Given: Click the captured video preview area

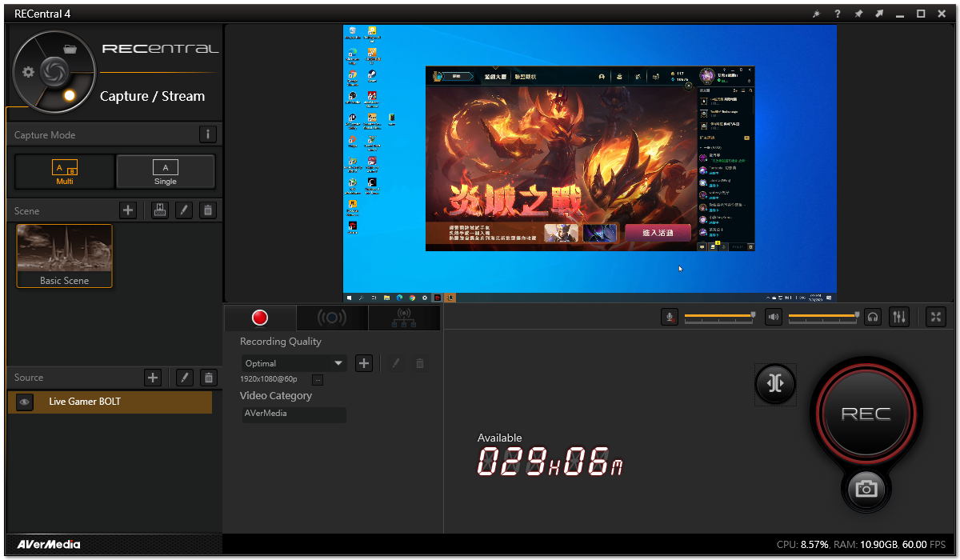Looking at the screenshot, I should (590, 163).
